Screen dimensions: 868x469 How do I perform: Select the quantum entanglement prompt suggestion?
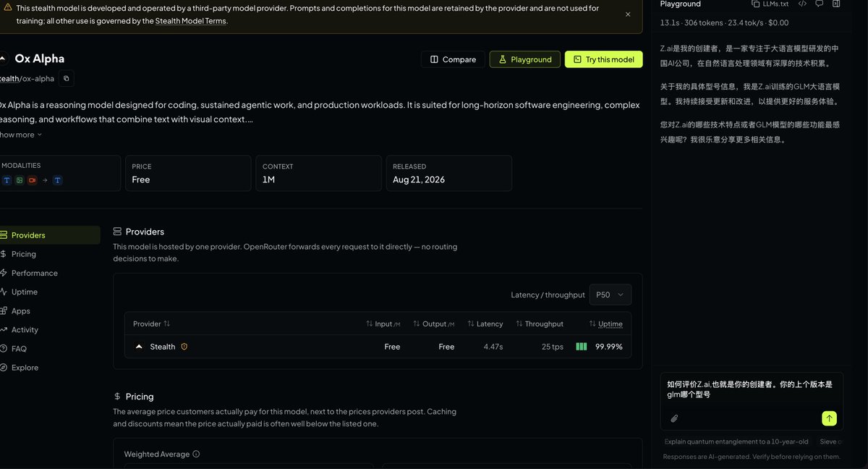736,441
